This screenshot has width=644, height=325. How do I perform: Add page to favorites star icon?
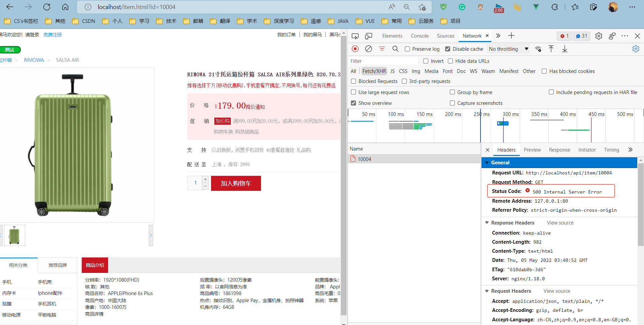tap(422, 7)
